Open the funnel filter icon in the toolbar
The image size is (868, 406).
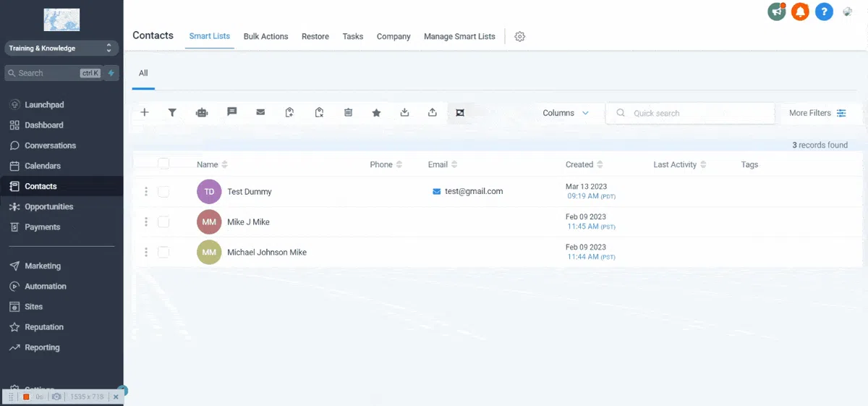point(172,112)
